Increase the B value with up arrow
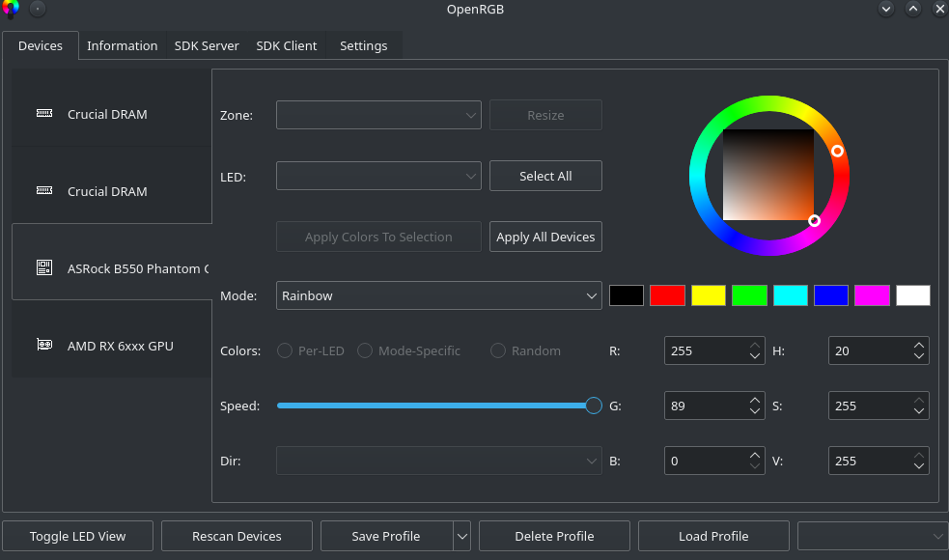This screenshot has height=560, width=949. pyautogui.click(x=755, y=456)
